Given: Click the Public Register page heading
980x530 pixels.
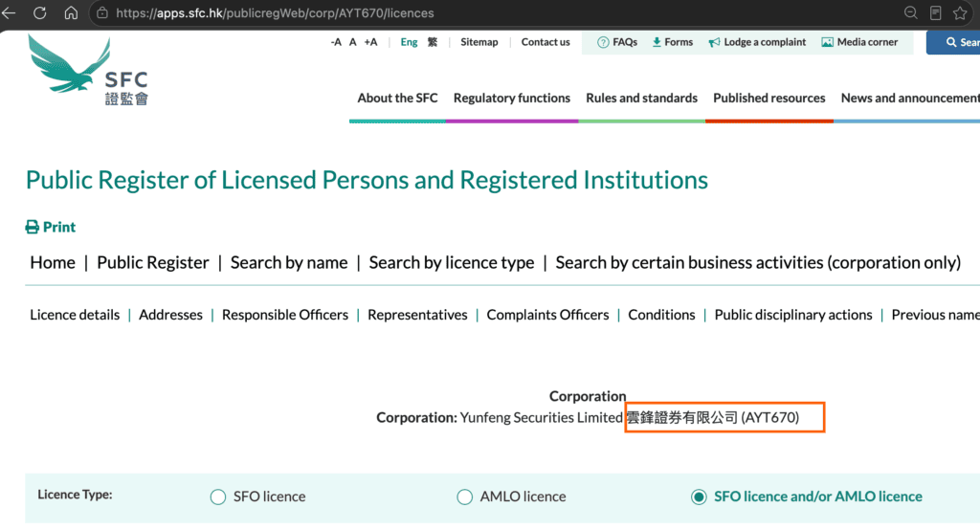Looking at the screenshot, I should point(367,180).
